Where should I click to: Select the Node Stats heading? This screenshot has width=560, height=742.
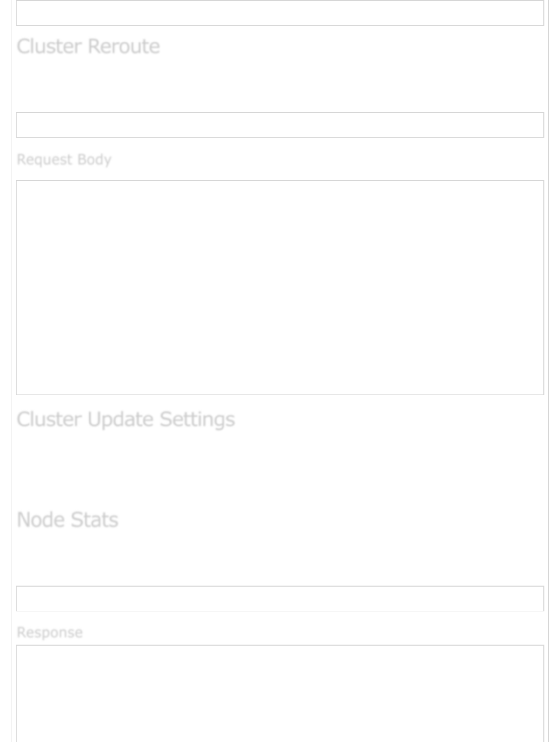coord(68,520)
